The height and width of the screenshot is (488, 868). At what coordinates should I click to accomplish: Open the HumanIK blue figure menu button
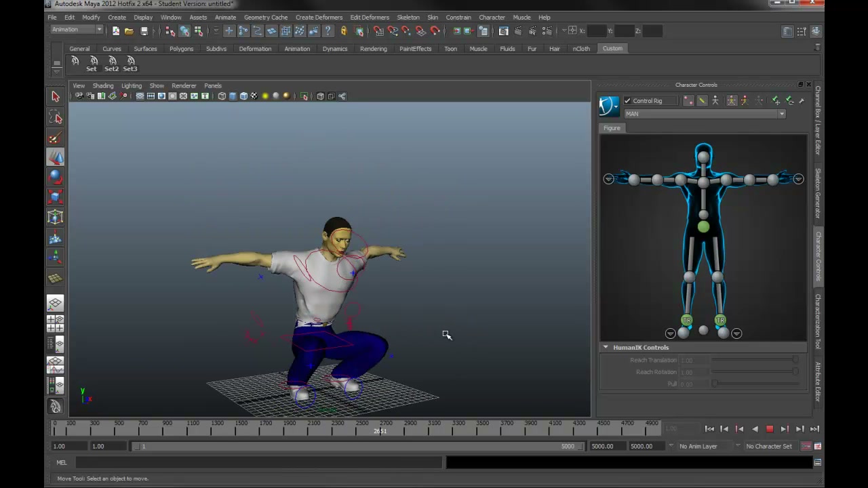tap(609, 106)
